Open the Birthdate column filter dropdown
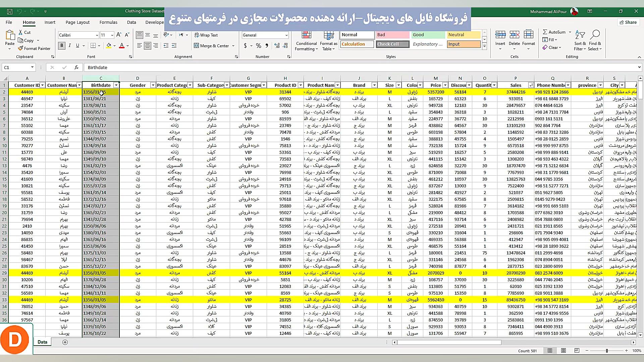644x362 pixels. (116, 85)
